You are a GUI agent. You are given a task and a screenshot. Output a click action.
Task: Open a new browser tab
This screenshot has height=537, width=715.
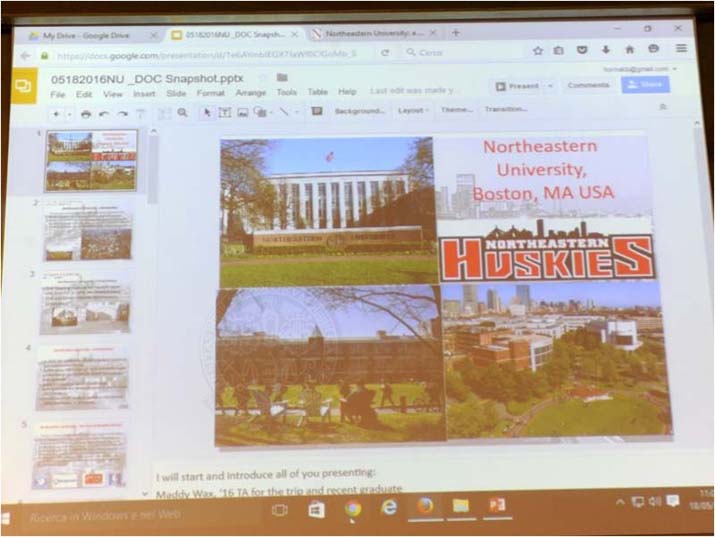pyautogui.click(x=456, y=32)
